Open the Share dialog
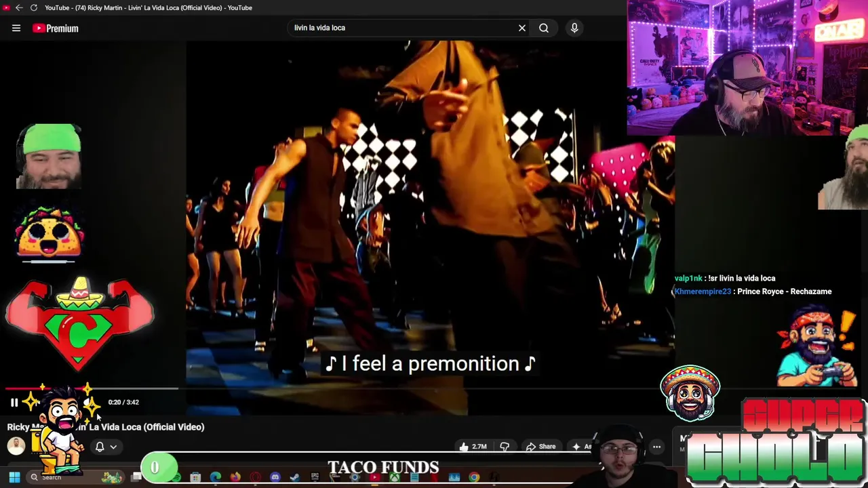 540,447
